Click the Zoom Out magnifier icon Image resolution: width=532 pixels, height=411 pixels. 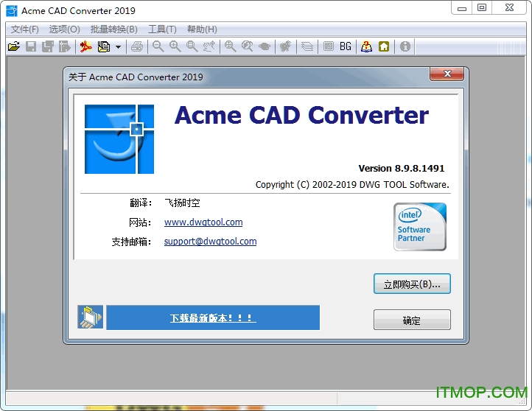point(158,46)
